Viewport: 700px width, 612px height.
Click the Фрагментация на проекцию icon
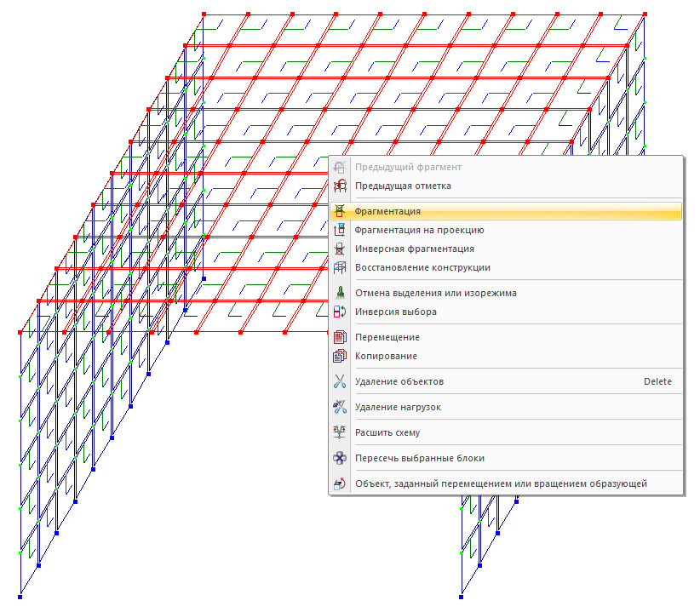pos(340,230)
